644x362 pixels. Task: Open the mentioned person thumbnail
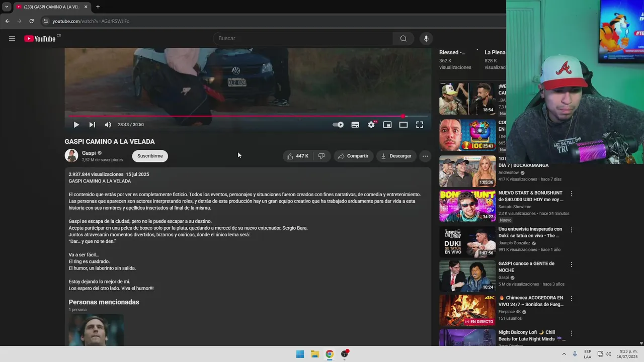click(x=96, y=330)
